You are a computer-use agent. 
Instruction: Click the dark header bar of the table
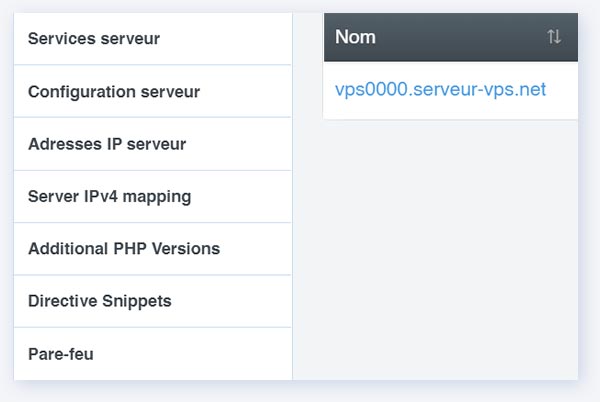tap(450, 37)
